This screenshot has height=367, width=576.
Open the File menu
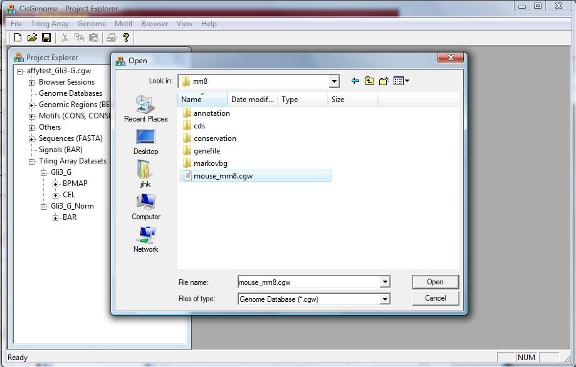click(x=16, y=24)
